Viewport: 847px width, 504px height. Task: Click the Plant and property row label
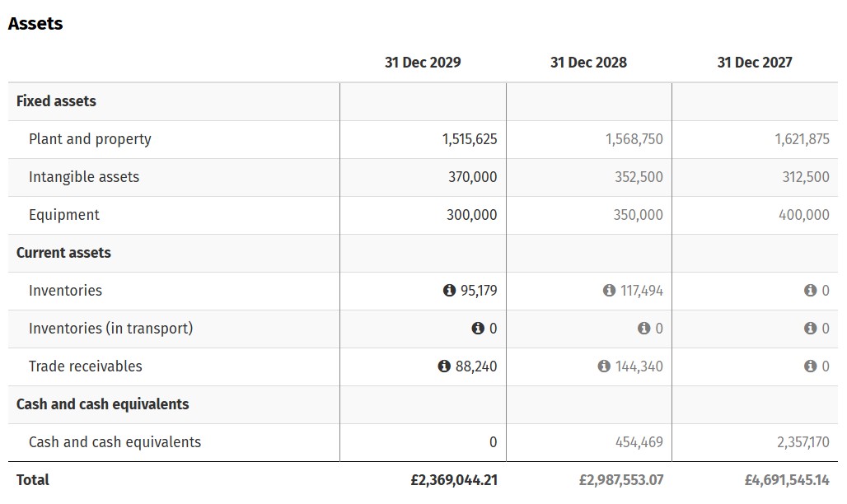(x=90, y=139)
